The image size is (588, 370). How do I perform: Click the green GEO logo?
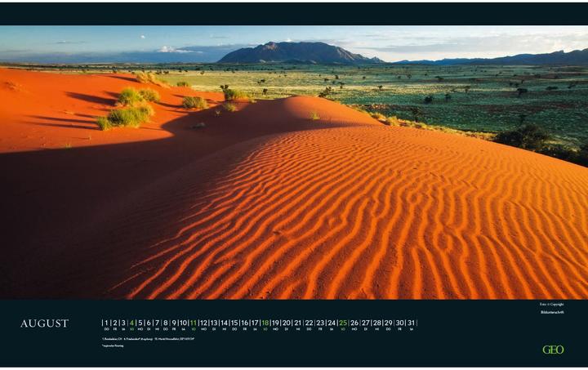[x=553, y=350]
